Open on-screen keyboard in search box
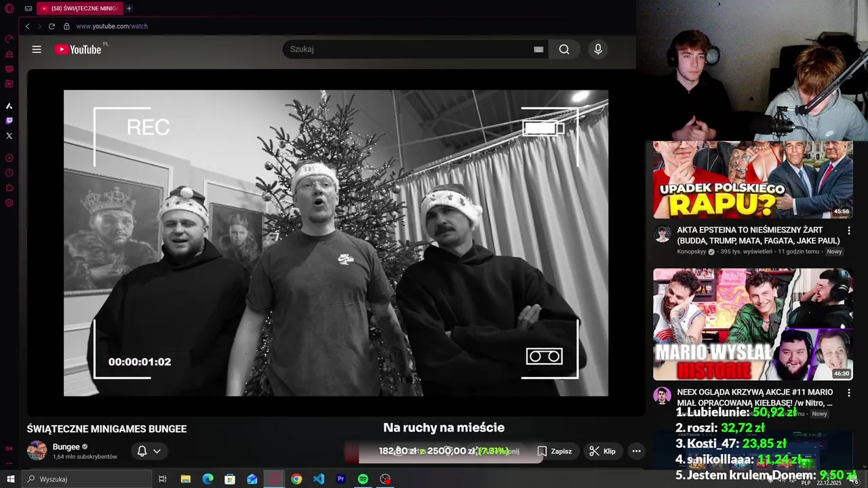Viewport: 868px width, 488px height. (x=538, y=49)
